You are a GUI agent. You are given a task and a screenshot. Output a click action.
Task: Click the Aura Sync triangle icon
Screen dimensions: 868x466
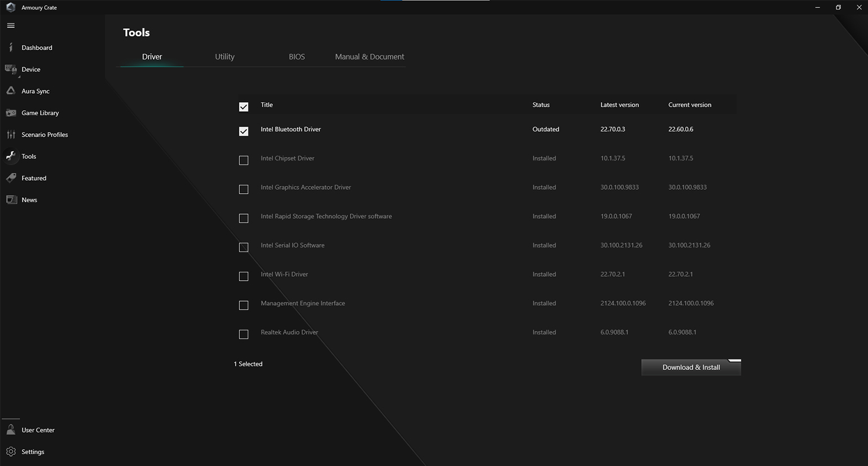11,91
